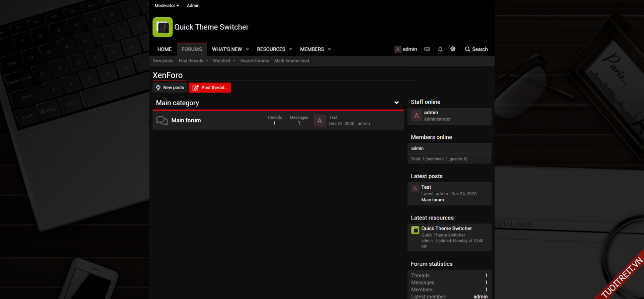Expand the Find threads dropdown

coord(207,61)
